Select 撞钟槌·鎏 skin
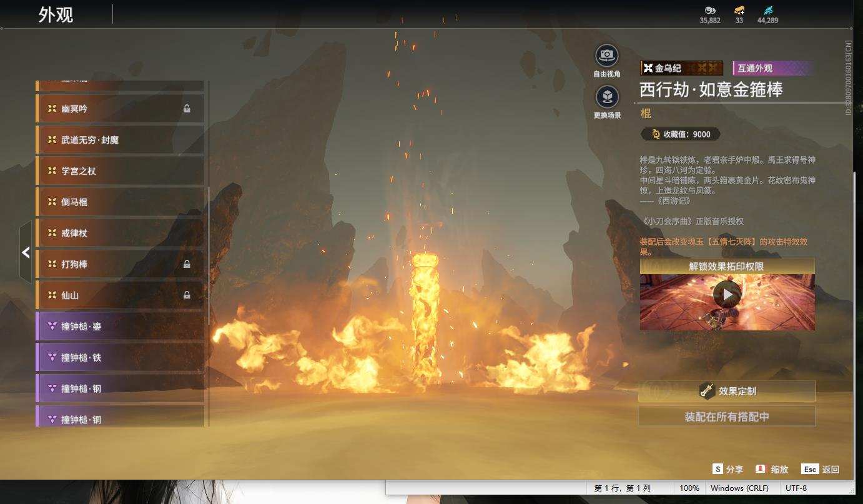Image resolution: width=863 pixels, height=504 pixels. click(121, 327)
